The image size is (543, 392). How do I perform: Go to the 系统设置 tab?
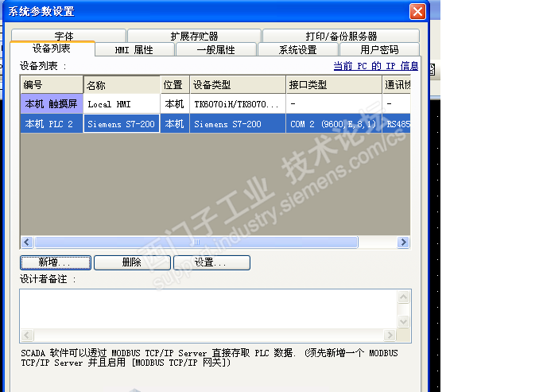click(x=298, y=50)
